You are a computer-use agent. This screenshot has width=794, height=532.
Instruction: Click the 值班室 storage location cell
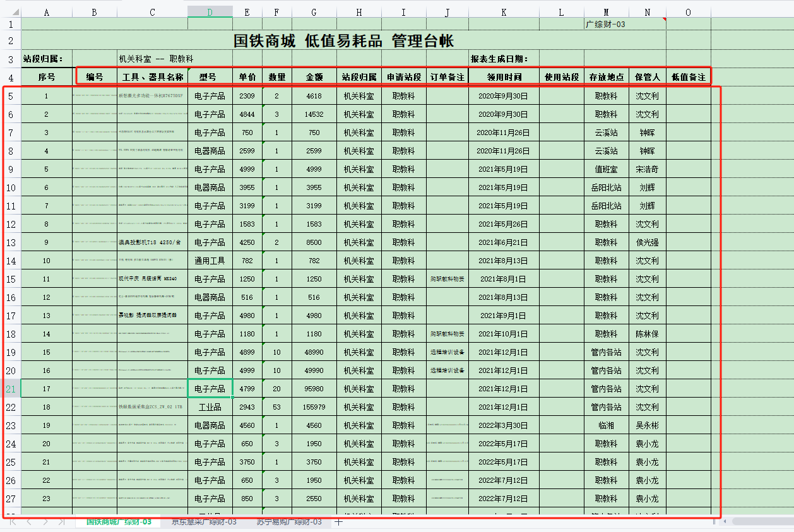click(607, 169)
